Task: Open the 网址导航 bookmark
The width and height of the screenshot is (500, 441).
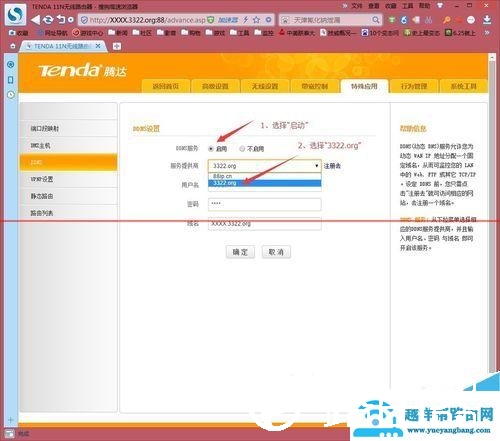Action: 52,33
